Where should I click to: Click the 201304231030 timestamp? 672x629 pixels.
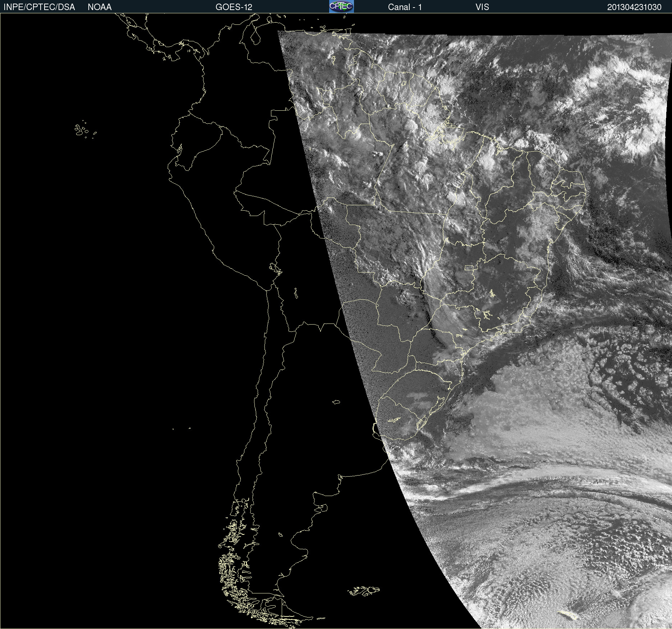(x=634, y=7)
